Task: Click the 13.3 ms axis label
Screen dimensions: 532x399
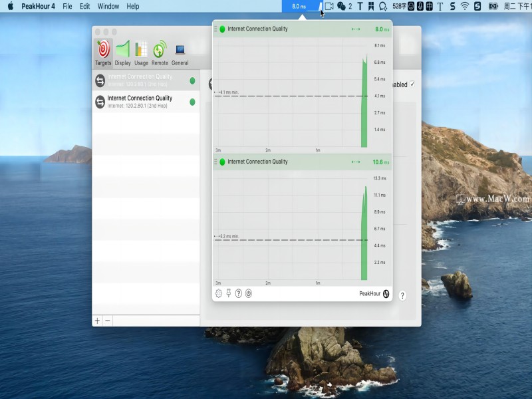Action: point(380,178)
